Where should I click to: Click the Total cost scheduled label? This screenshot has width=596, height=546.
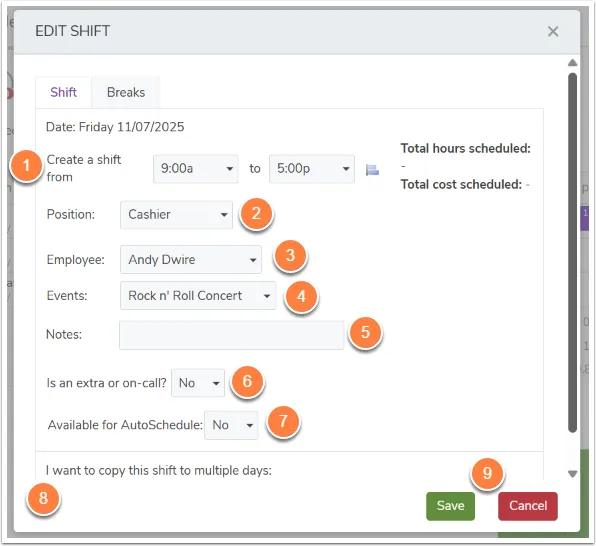click(x=461, y=184)
